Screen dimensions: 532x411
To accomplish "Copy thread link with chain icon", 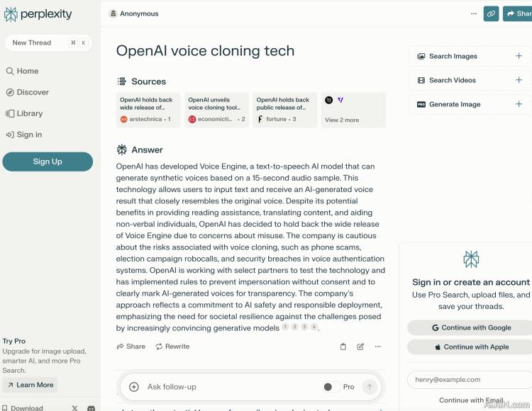I will (491, 13).
